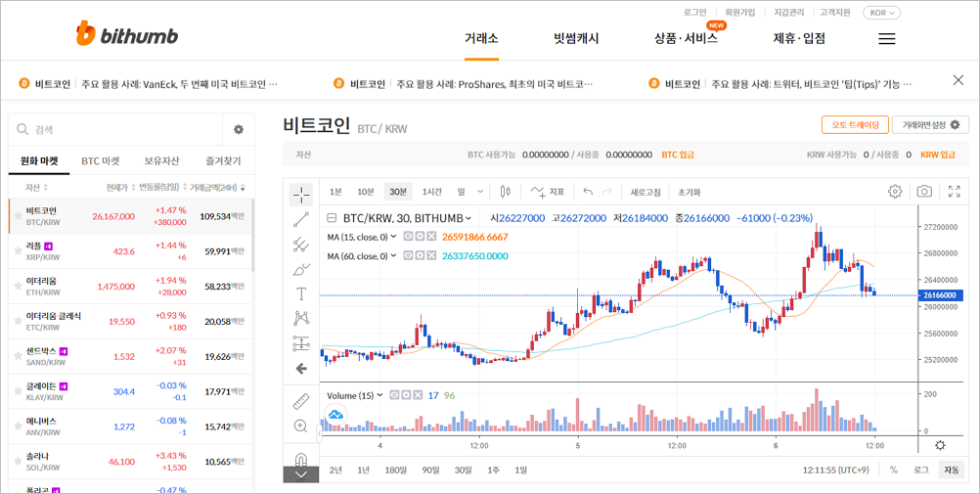Expand the BTC/KRW, 30, BITHUMB dropdown
This screenshot has width=980, height=494.
(468, 218)
